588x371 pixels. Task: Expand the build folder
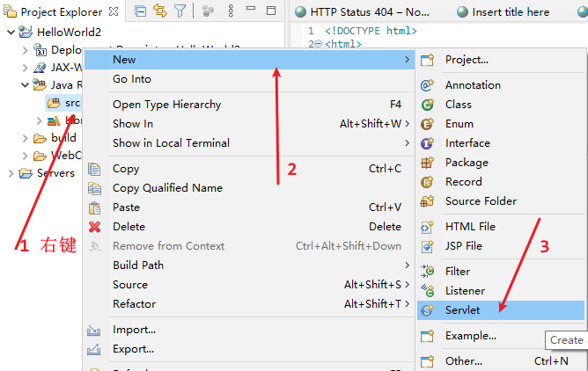click(26, 138)
